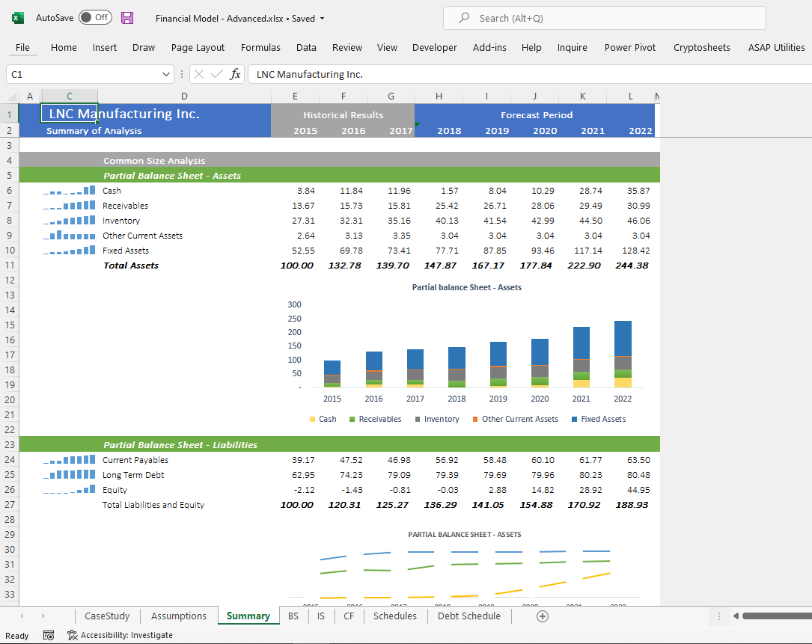Click the Receivables legend green swatch
This screenshot has height=644, width=812.
pyautogui.click(x=352, y=420)
